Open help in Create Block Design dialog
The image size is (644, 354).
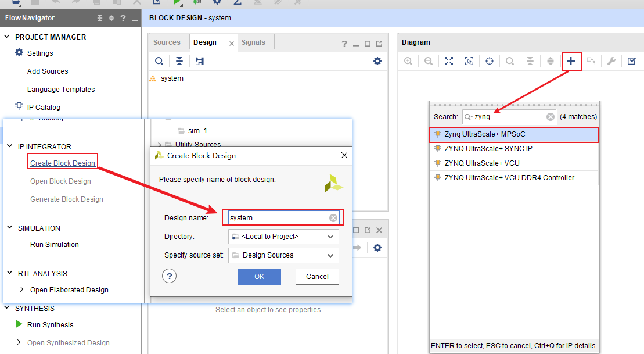point(169,276)
